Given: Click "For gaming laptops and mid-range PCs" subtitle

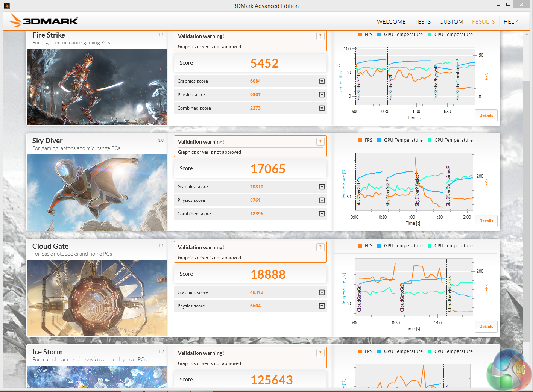Looking at the screenshot, I should click(76, 148).
